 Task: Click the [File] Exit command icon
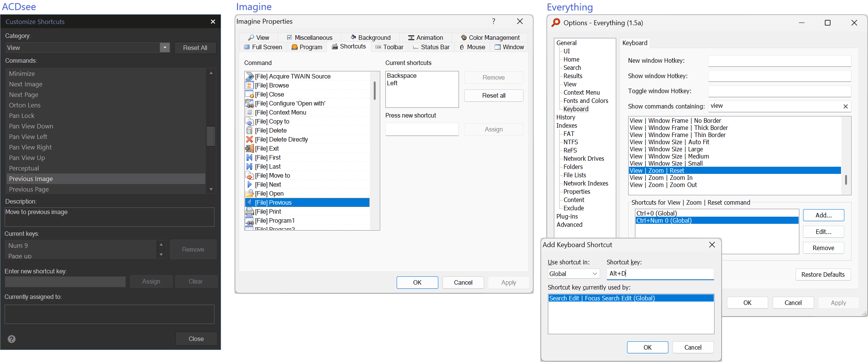[x=250, y=148]
